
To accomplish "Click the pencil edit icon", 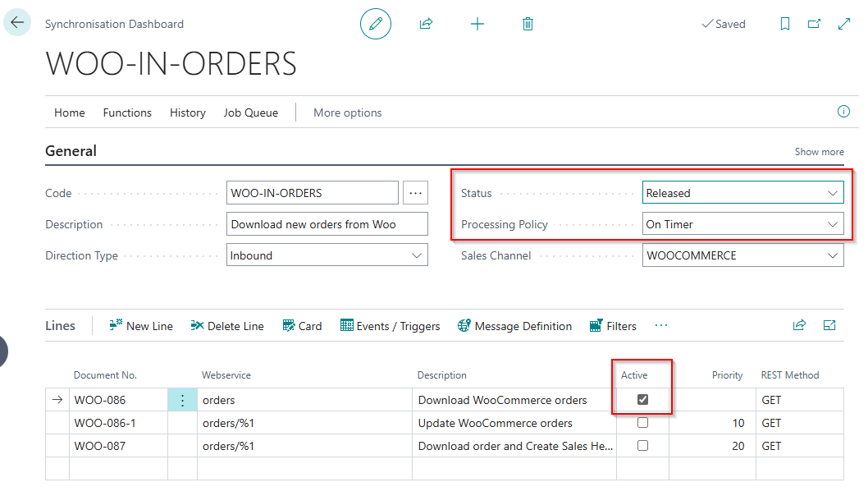I will coord(375,24).
